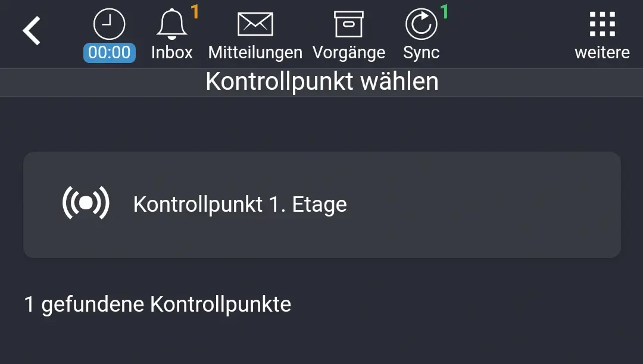Tap the Kontrollpunkt wählen title bar
Screen dimensions: 643x364
(321, 81)
